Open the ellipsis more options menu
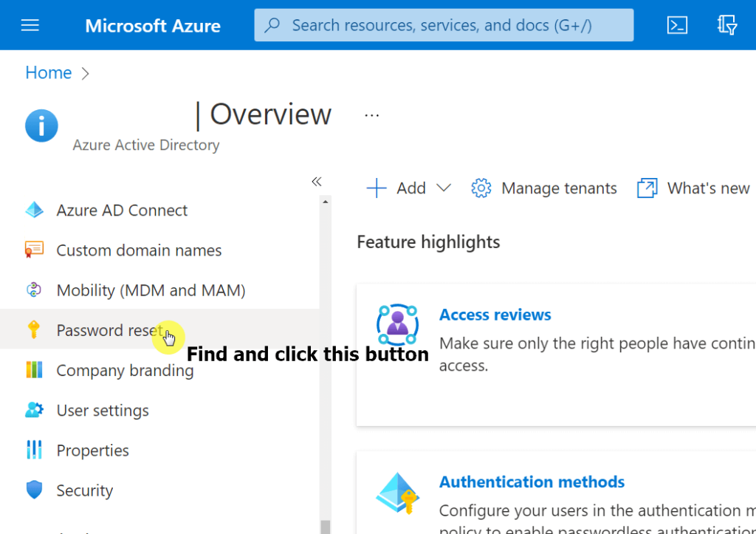This screenshot has width=756, height=534. (x=372, y=115)
